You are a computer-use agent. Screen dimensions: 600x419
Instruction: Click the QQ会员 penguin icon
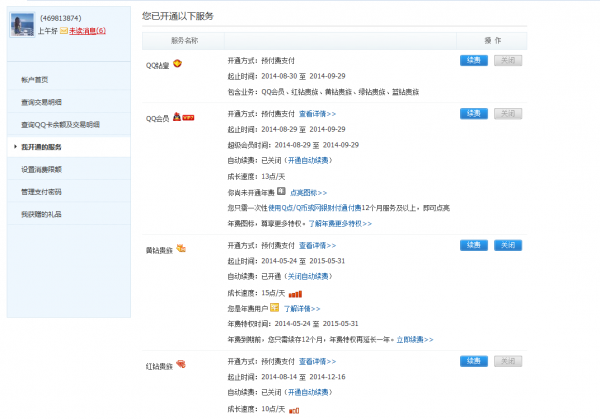(x=177, y=117)
